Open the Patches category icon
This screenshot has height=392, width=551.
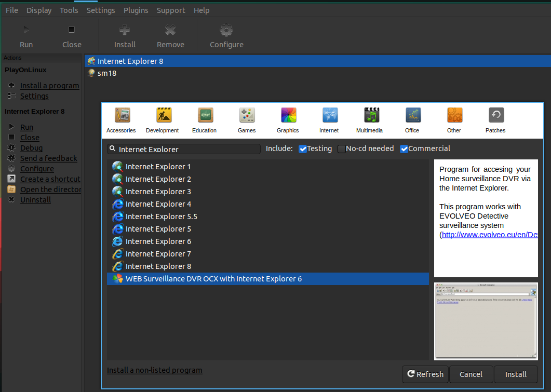pos(496,115)
